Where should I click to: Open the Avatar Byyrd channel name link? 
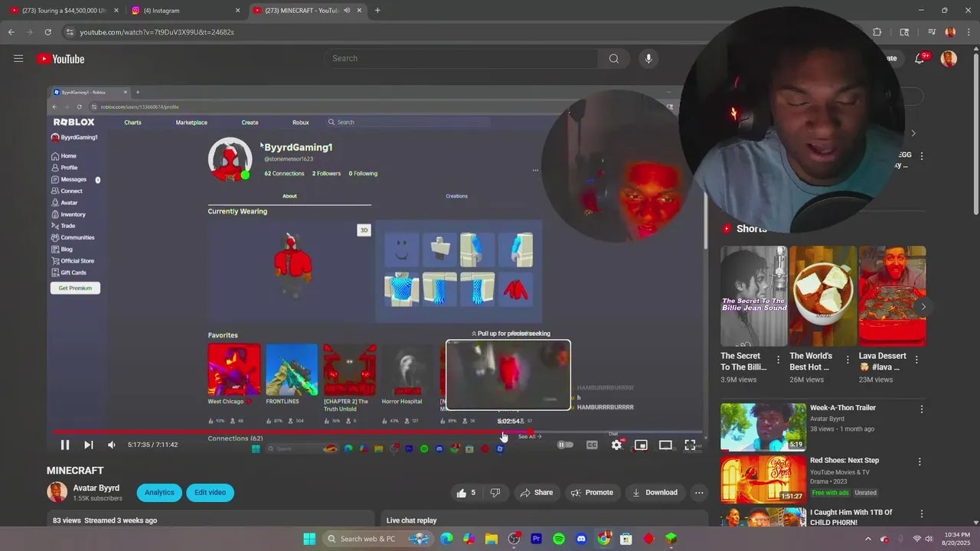(96, 488)
